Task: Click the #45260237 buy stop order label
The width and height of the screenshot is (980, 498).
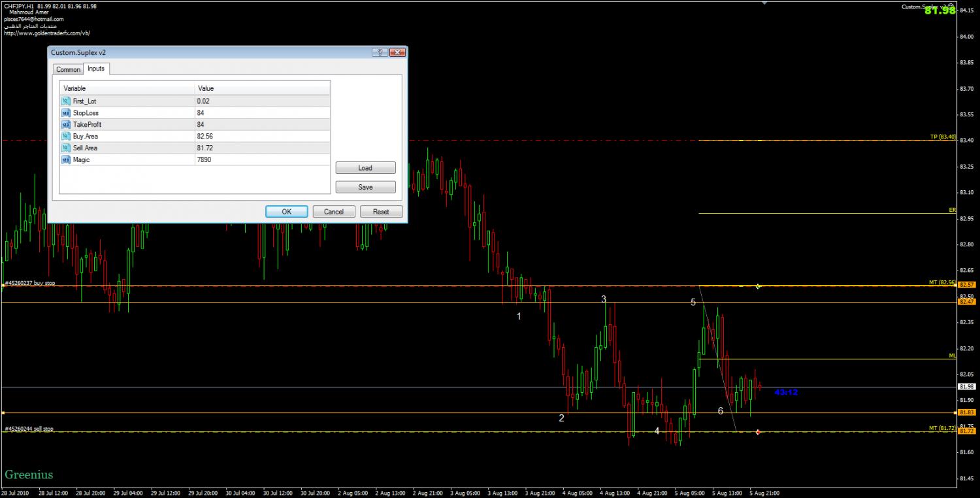Action: pos(30,284)
